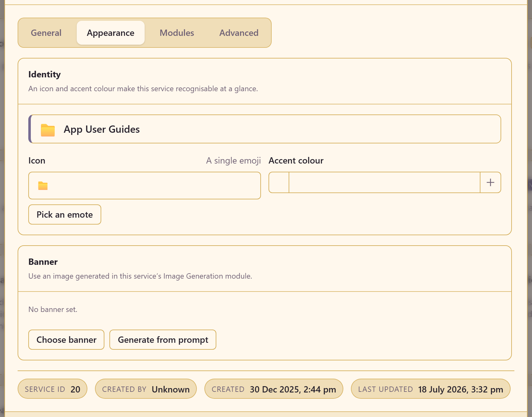The width and height of the screenshot is (532, 417).
Task: Open the Modules tab
Action: point(177,33)
